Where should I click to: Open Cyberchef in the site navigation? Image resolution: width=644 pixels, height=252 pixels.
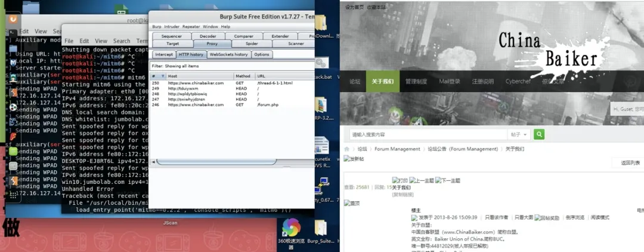pos(518,81)
